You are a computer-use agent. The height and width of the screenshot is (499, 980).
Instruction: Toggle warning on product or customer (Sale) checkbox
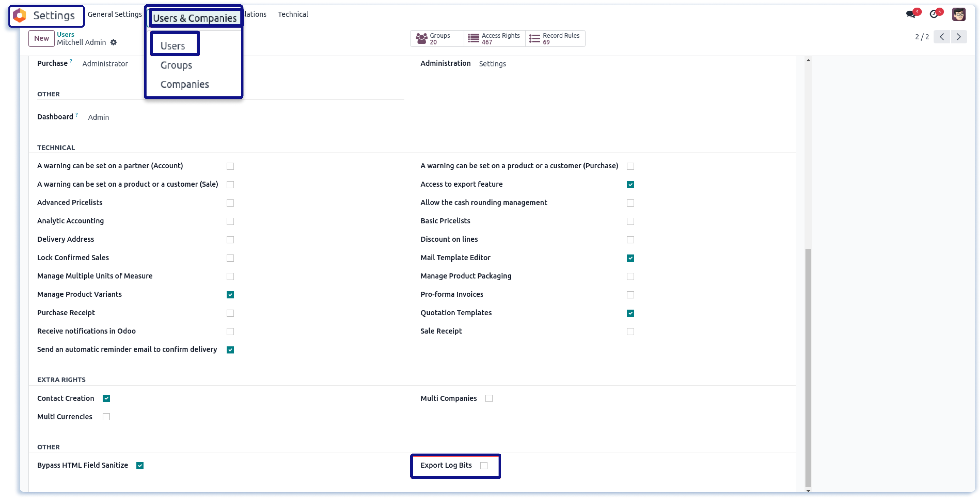(230, 185)
